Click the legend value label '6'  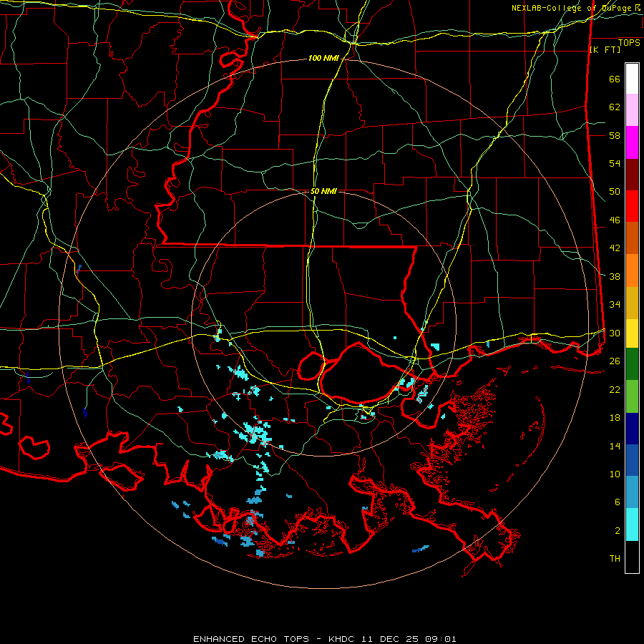pos(618,502)
